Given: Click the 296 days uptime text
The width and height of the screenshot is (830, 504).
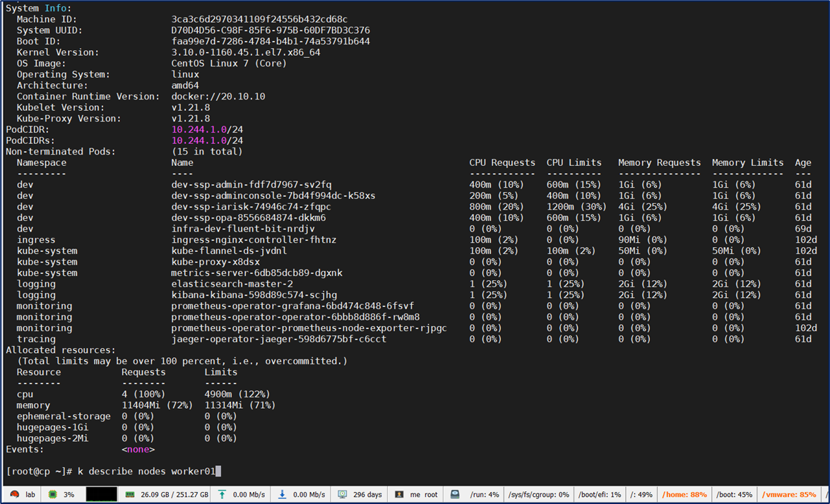Looking at the screenshot, I should (x=367, y=495).
